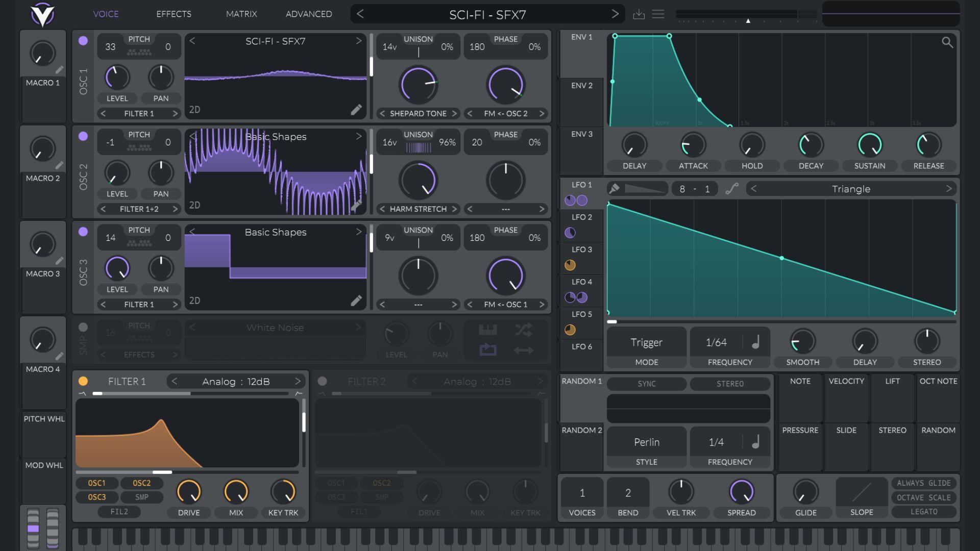The width and height of the screenshot is (980, 551).
Task: Select the LFO 6 tab
Action: [x=582, y=355]
